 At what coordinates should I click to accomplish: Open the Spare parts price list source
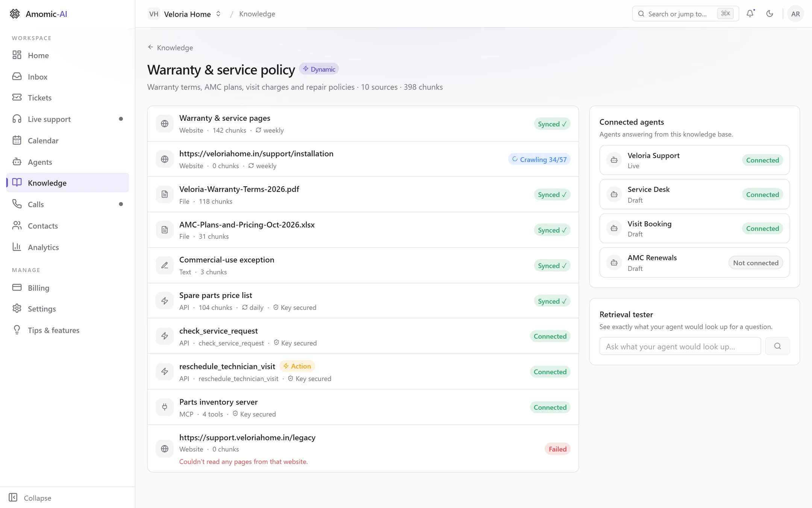(363, 301)
